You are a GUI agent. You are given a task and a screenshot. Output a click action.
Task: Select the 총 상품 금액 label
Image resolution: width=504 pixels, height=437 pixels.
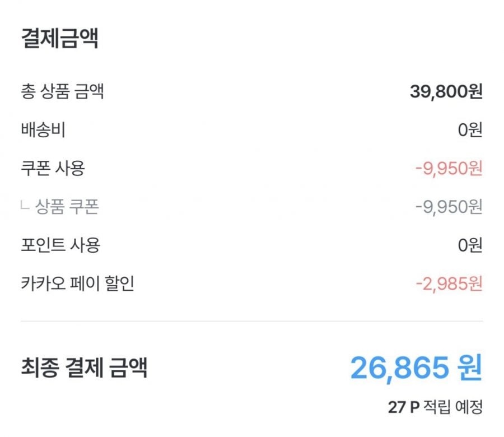tap(62, 92)
